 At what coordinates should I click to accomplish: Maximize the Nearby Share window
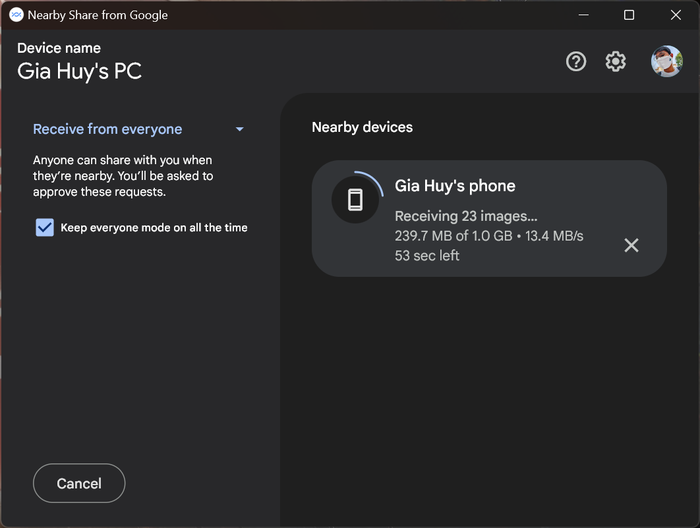point(629,15)
